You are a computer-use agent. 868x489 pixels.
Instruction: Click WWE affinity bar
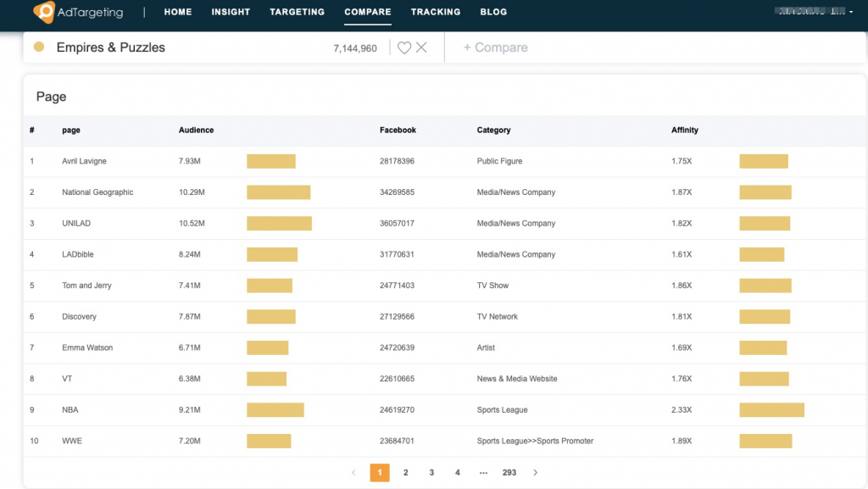(x=765, y=441)
